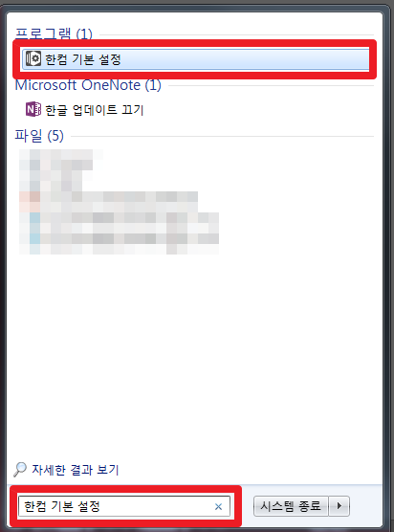394x532 pixels.
Task: Select the 한컴 기본 설정 program name text
Action: click(x=83, y=59)
